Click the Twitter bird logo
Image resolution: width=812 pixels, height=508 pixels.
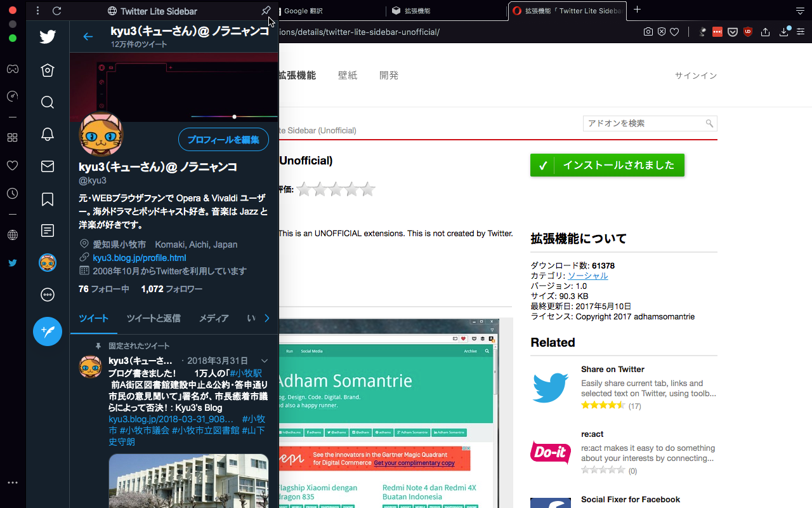(48, 37)
